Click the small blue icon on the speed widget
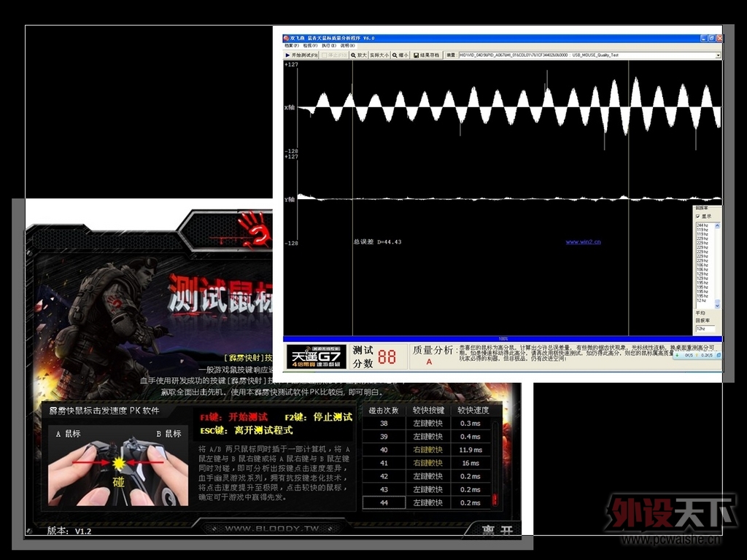747x560 pixels. tap(719, 355)
